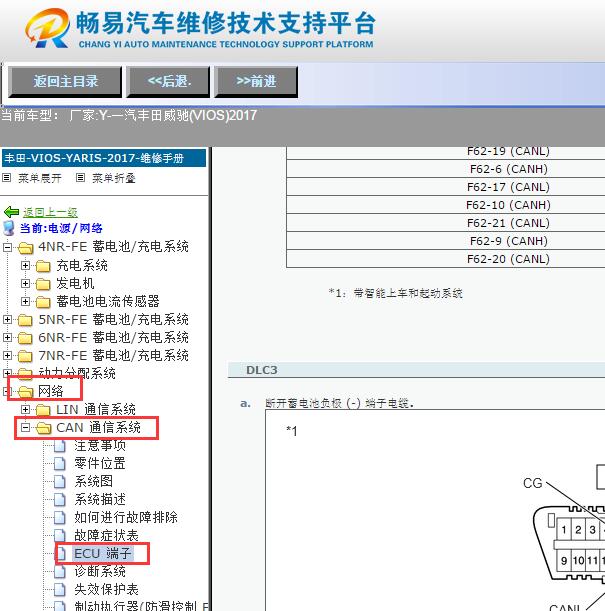Click the 7NR-FE folder icon
This screenshot has height=611, width=605.
[25, 356]
